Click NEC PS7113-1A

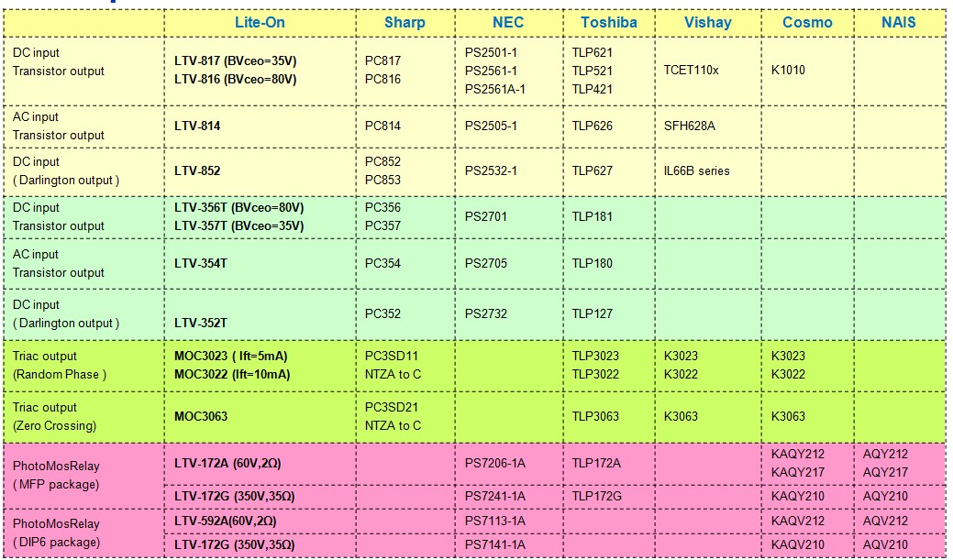(x=494, y=522)
